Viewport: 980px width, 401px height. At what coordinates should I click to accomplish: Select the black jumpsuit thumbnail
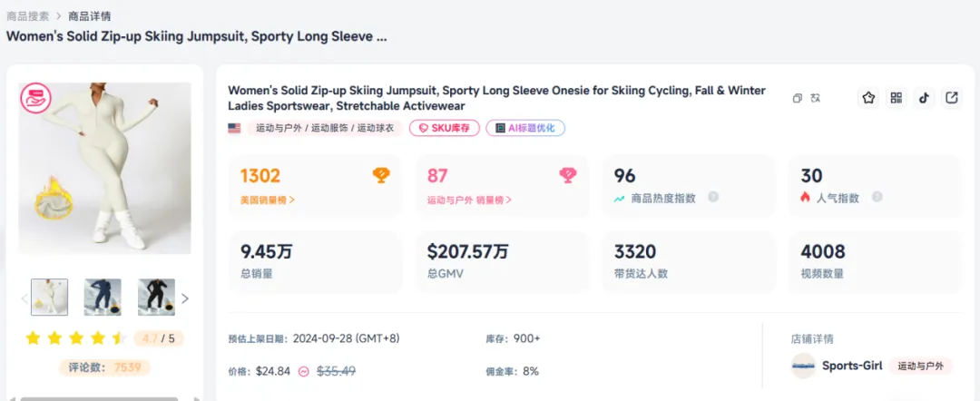[x=156, y=297]
